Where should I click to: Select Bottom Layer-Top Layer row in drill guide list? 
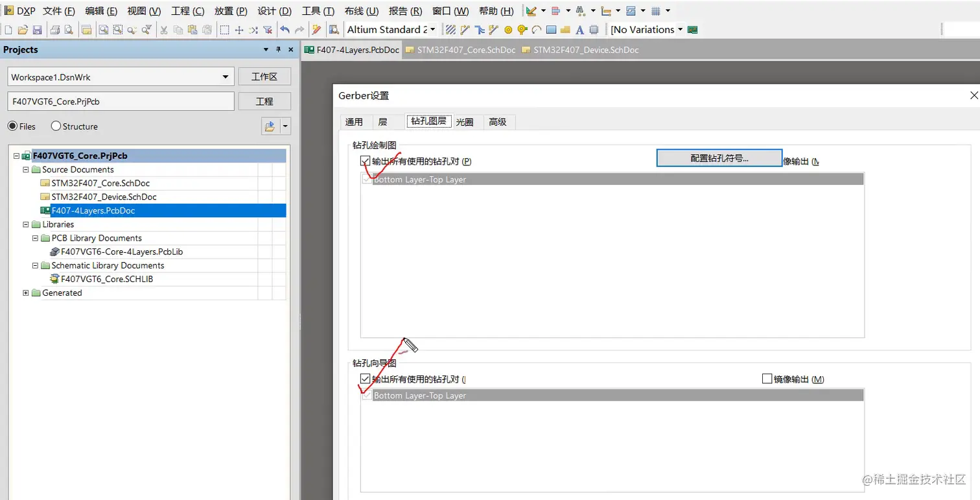612,396
